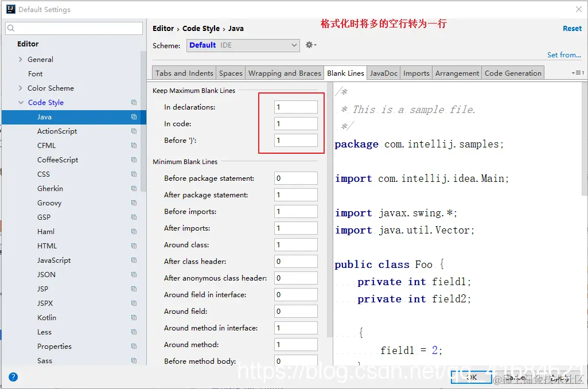The width and height of the screenshot is (588, 389).
Task: Open the hidden tabs overflow icon
Action: coord(578,73)
